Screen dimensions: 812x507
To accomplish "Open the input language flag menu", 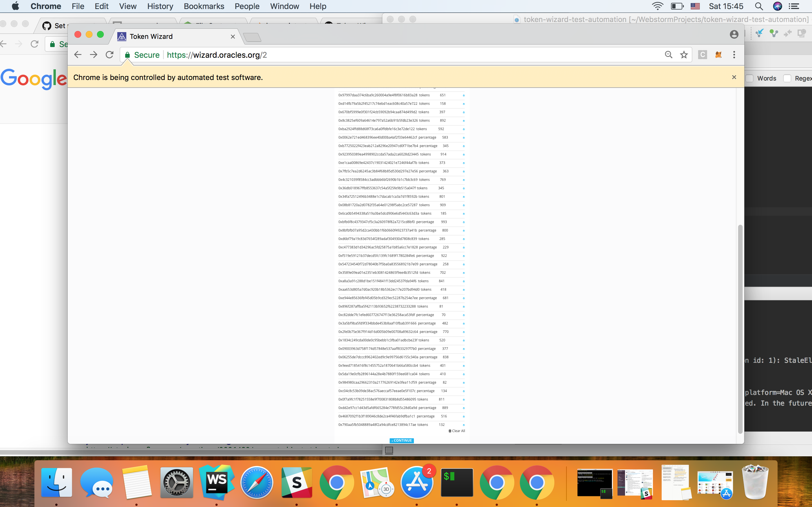I will [695, 6].
